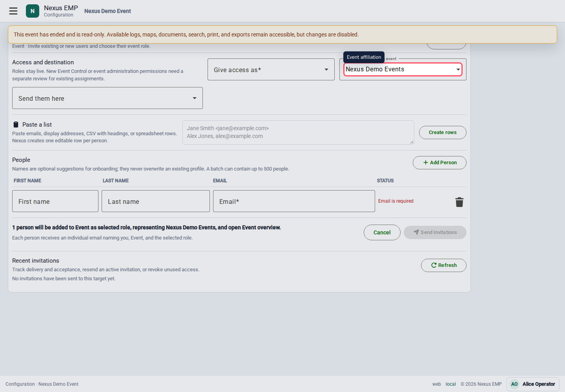
Task: Click the 'Configuration · Nexus Demo Event' footer breadcrumb
Action: click(x=42, y=384)
